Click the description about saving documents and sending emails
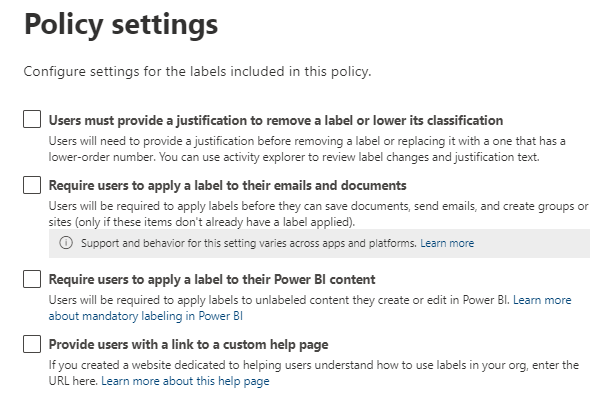This screenshot has width=615, height=404. coord(318,206)
